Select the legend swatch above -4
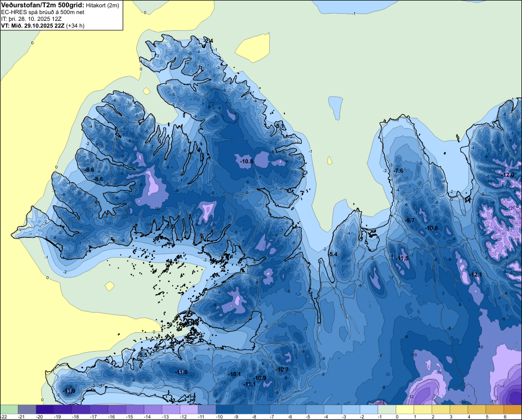This screenshot has height=420, width=522. [333, 409]
